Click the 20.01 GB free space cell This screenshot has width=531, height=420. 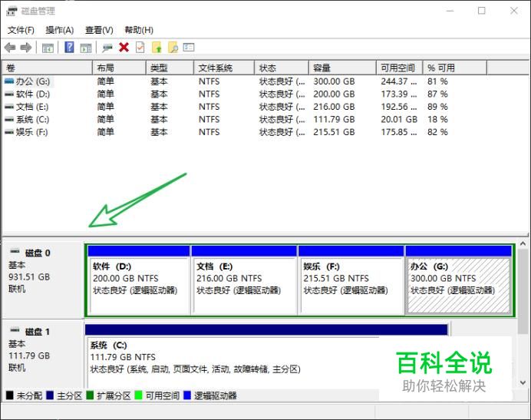click(399, 119)
